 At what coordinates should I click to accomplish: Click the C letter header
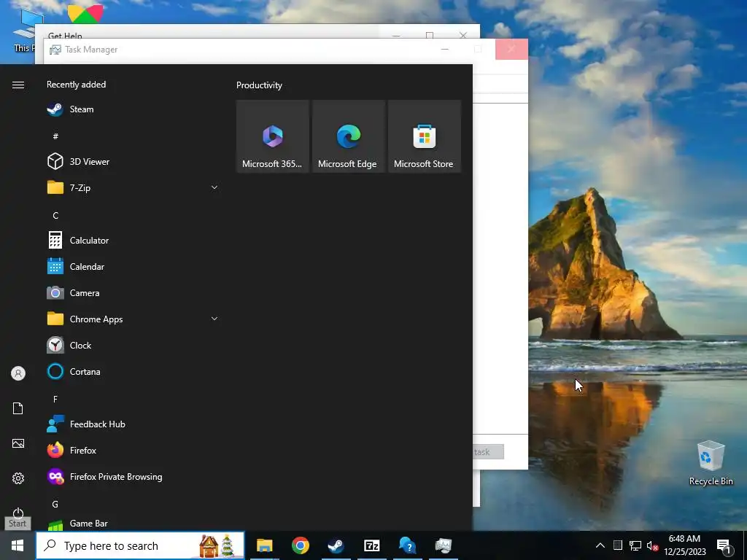(x=55, y=216)
